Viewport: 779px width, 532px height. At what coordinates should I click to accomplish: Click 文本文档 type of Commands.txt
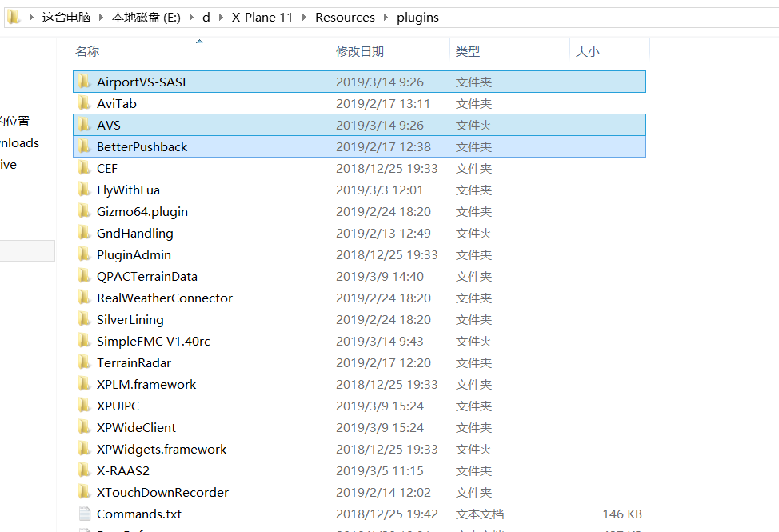click(479, 514)
